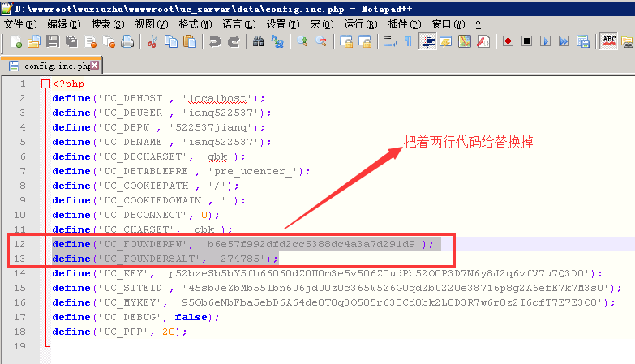
Task: Save the current recorded macro icon
Action: [x=583, y=41]
